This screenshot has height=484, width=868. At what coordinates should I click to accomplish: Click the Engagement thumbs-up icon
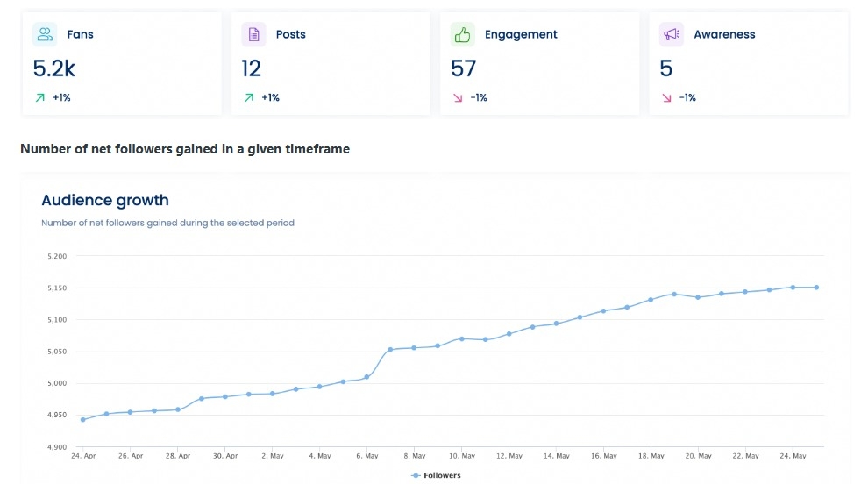462,34
